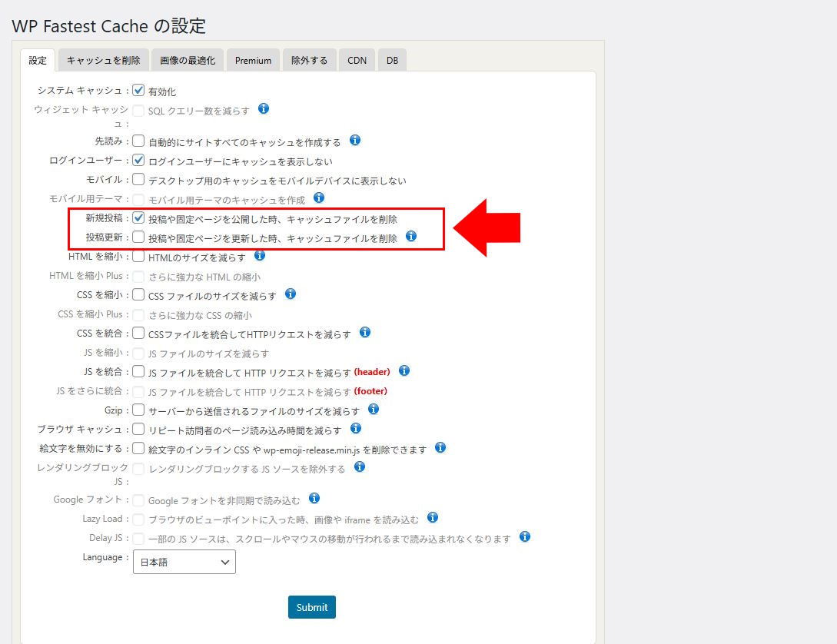Click info icon beside 投稿更新 option

coord(411,237)
